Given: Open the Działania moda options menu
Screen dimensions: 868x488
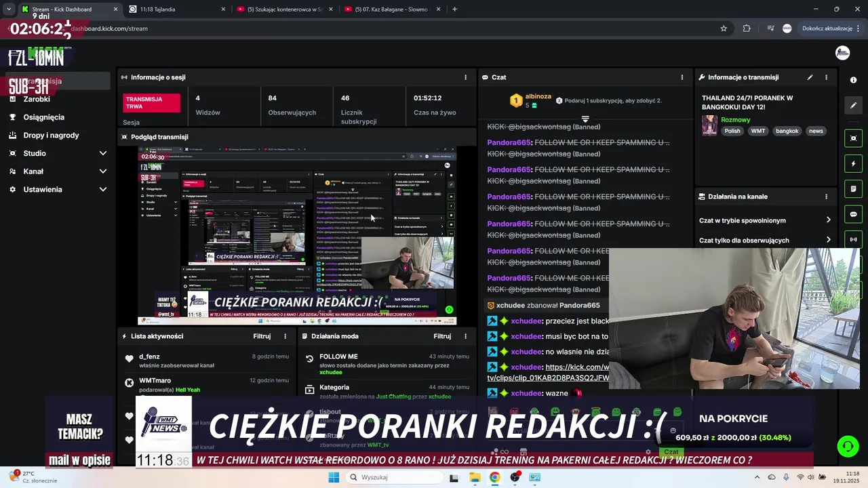Looking at the screenshot, I should (465, 336).
